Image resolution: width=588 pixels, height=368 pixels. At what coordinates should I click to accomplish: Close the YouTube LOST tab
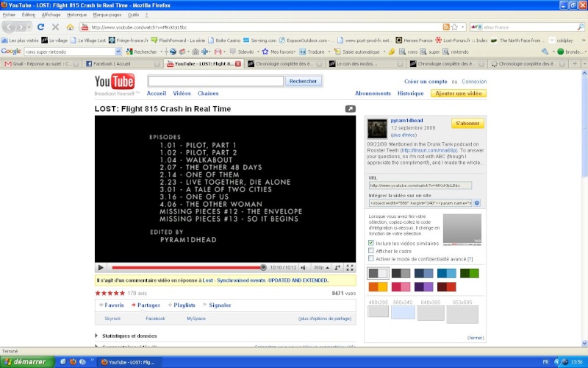pyautogui.click(x=237, y=64)
